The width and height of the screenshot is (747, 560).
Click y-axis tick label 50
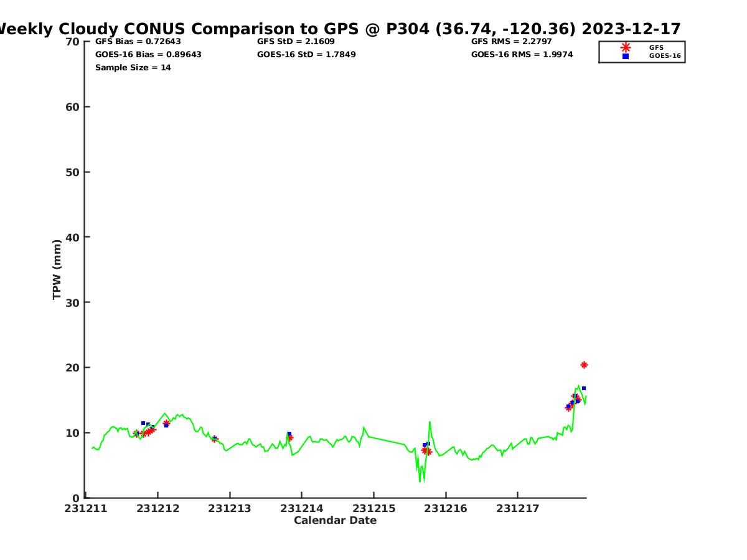tap(73, 172)
